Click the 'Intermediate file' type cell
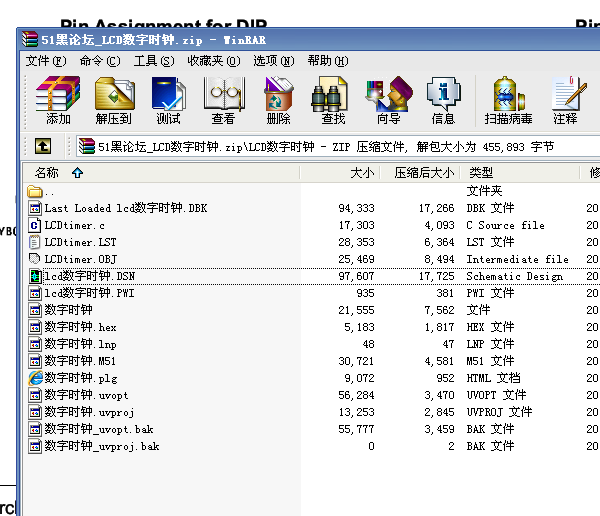The height and width of the screenshot is (516, 600). (x=517, y=259)
